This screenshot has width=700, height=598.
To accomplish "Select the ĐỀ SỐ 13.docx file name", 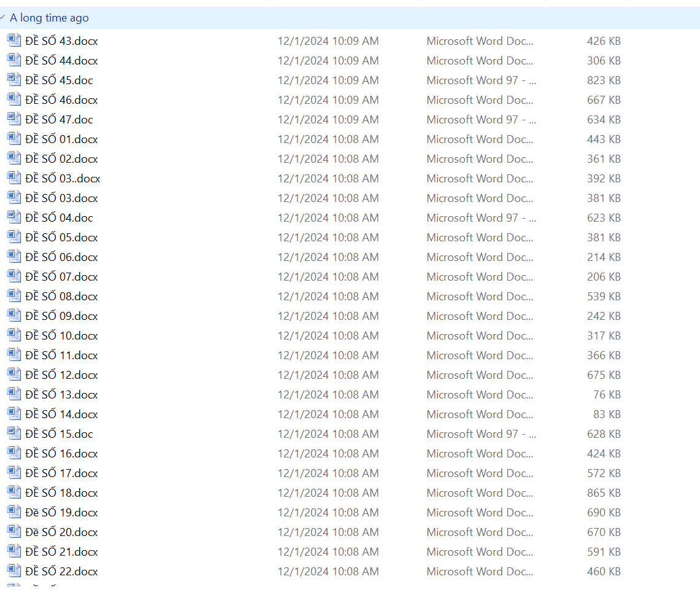I will click(x=61, y=395).
